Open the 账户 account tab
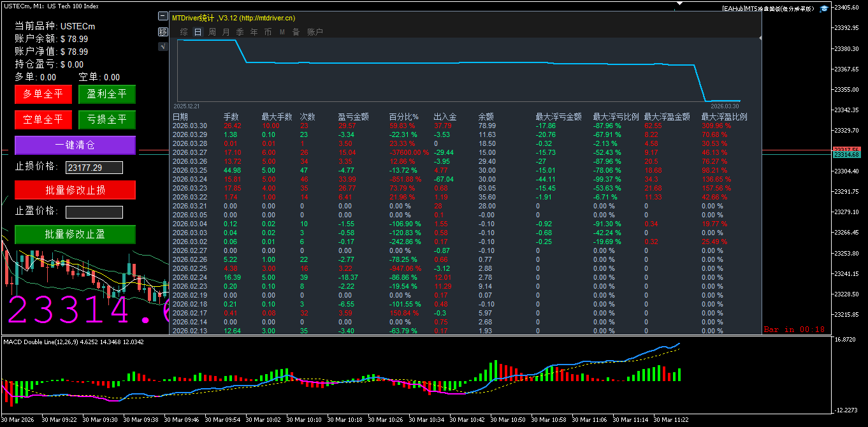868x427 pixels. click(315, 32)
